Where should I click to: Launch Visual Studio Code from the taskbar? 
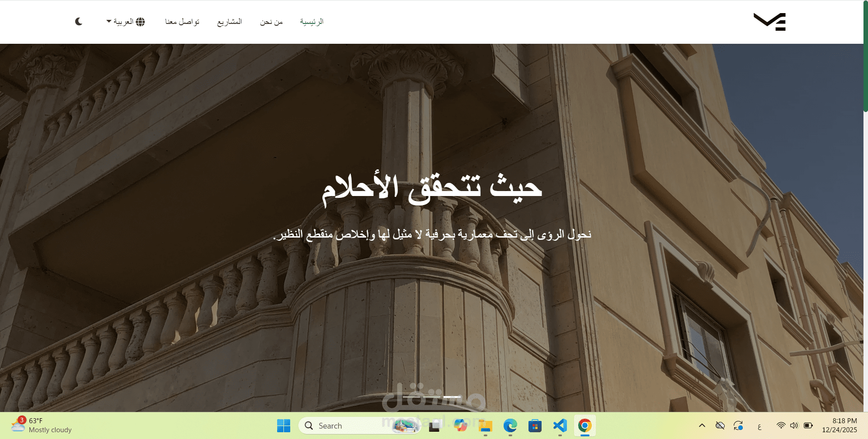coord(560,425)
